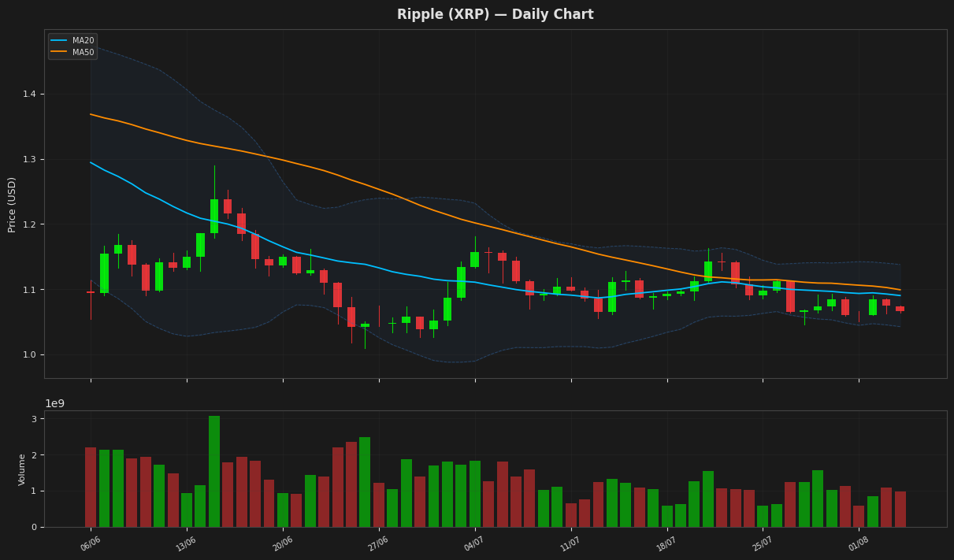Click the 11/07 date label

point(571,543)
